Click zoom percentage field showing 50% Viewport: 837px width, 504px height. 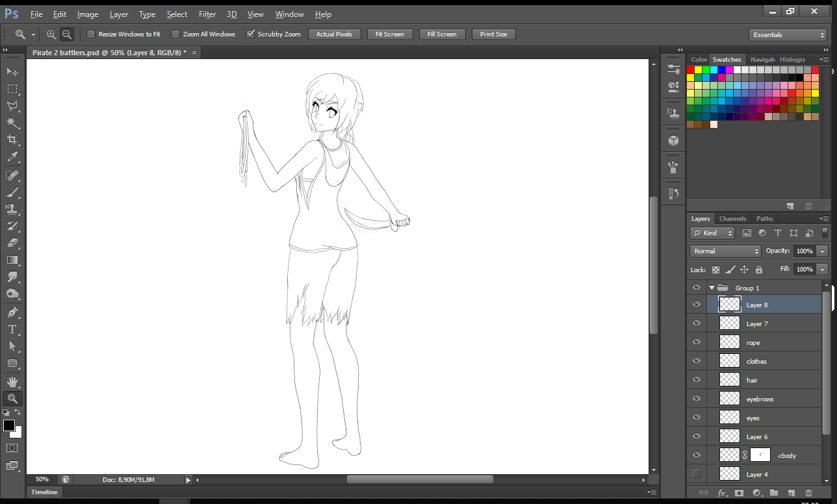click(x=42, y=479)
